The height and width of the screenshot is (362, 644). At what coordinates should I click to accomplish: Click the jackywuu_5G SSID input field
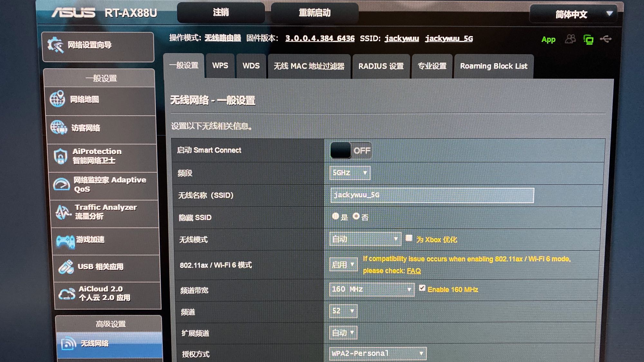click(x=431, y=195)
